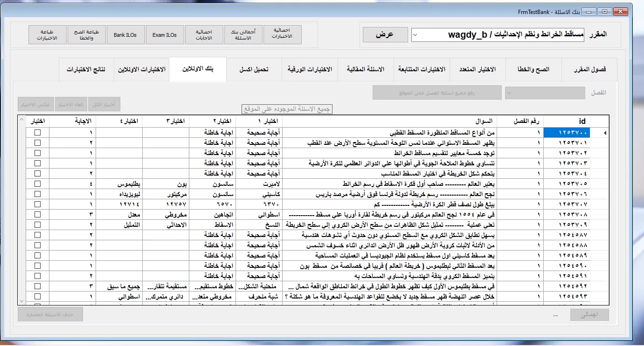Image resolution: width=644 pixels, height=346 pixels.
Task: Click the question توجد خمسة معايير لتقسيم مساقط الخرائط
Action: coord(389,153)
